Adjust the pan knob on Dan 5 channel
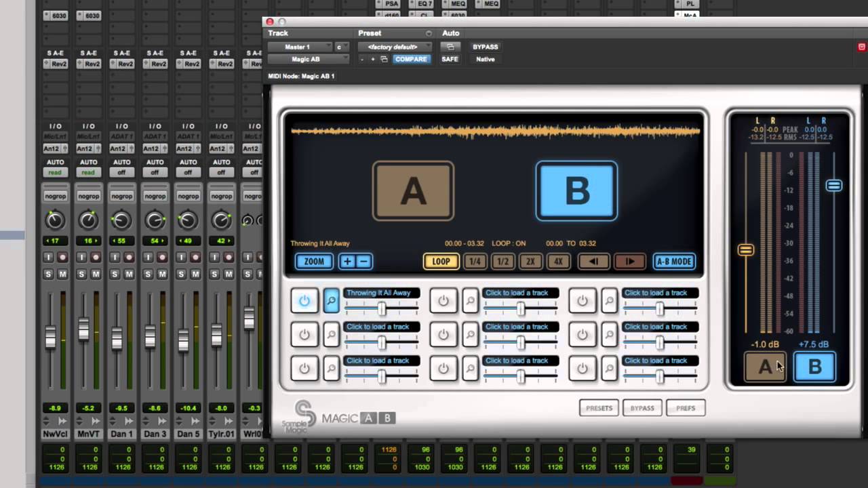The image size is (868, 488). point(188,220)
